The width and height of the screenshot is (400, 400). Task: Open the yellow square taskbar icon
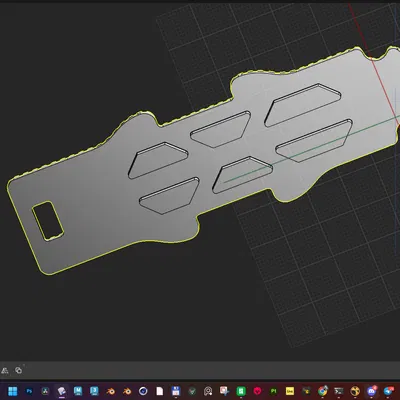tap(290, 391)
